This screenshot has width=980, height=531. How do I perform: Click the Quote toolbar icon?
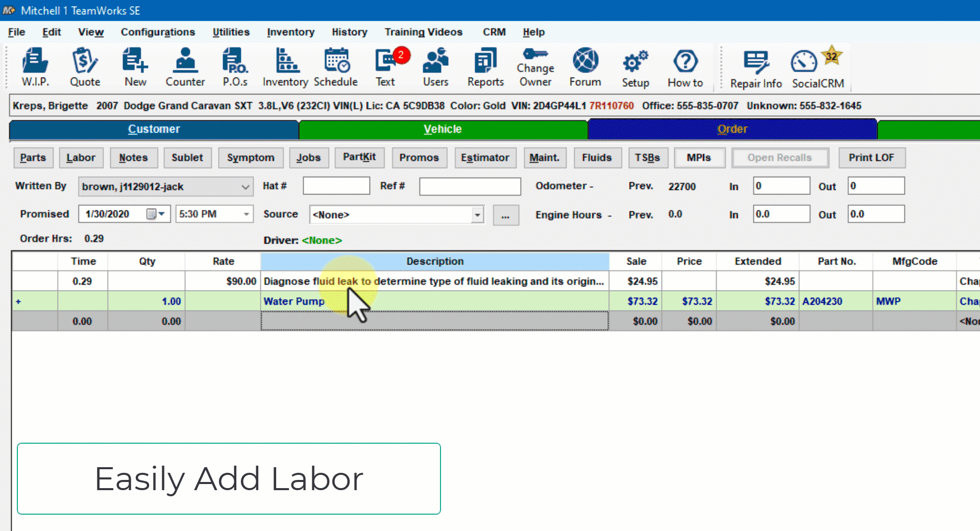(x=85, y=67)
